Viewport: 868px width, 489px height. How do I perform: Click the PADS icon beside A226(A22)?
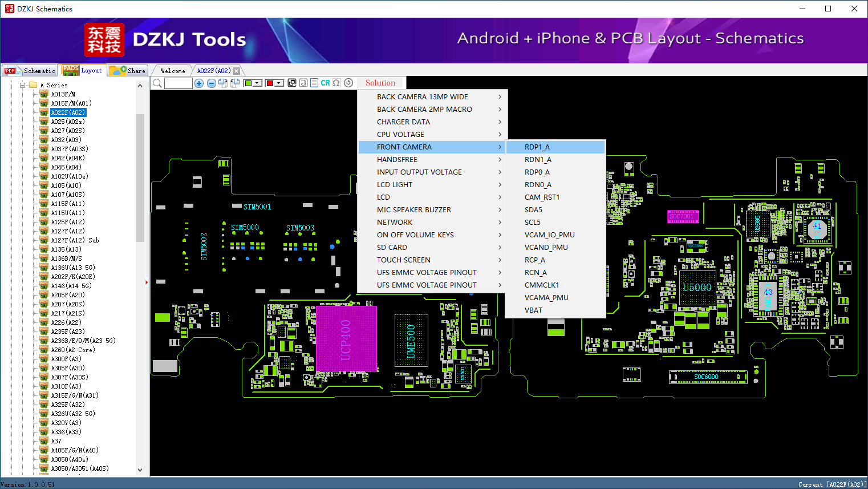[44, 322]
